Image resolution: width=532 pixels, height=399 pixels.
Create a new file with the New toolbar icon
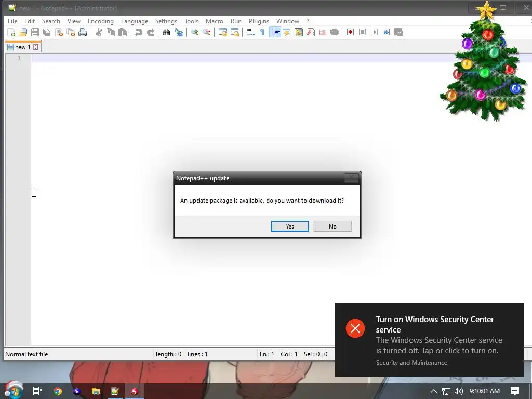[11, 32]
